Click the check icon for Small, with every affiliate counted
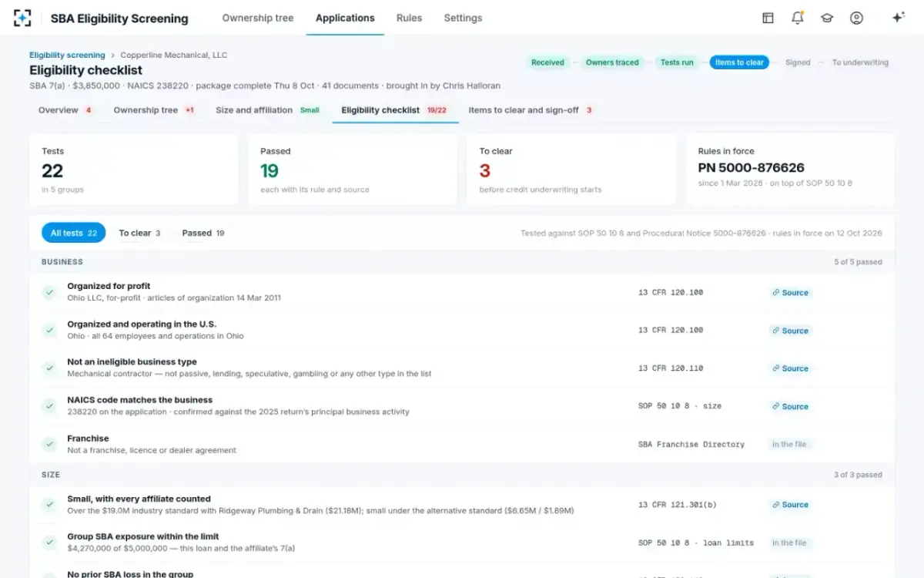 point(49,505)
